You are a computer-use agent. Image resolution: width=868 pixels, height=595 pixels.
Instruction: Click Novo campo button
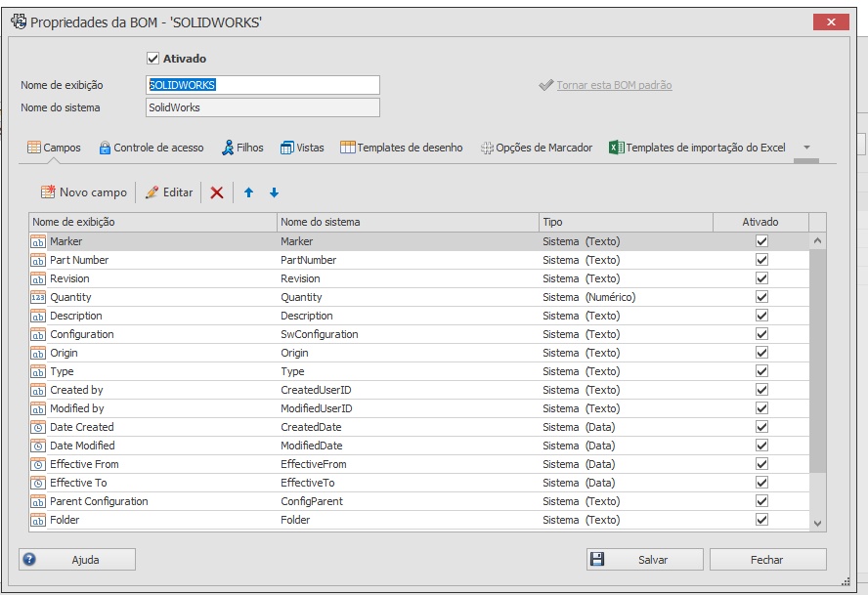[x=84, y=192]
